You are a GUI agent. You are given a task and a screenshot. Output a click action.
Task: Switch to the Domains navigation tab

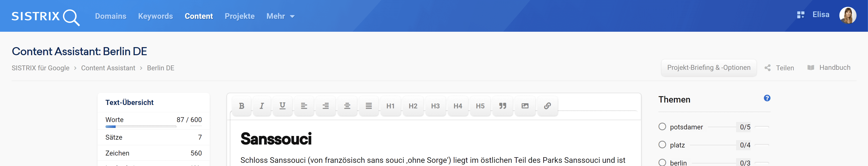pyautogui.click(x=110, y=16)
